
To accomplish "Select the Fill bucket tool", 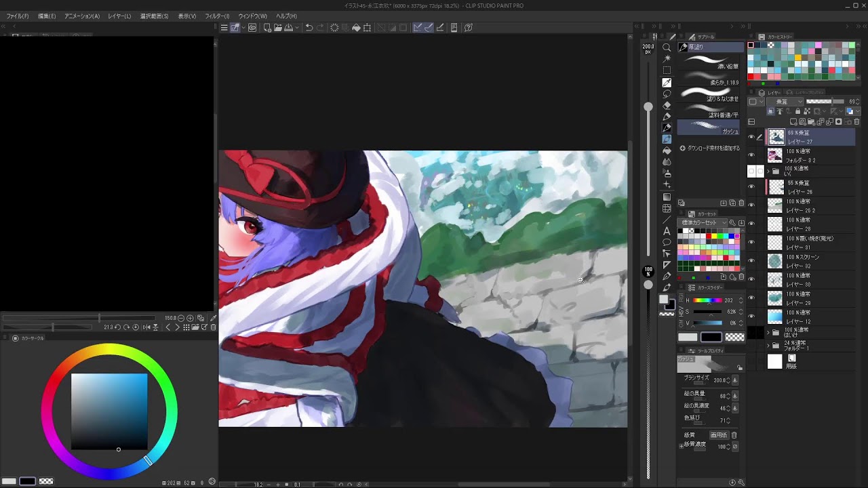I will (x=667, y=150).
